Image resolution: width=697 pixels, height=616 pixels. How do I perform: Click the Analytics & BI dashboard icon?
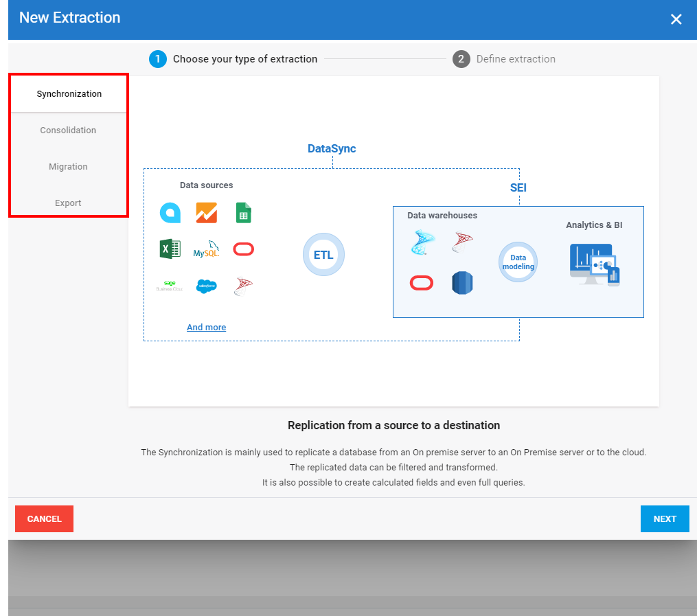(595, 264)
